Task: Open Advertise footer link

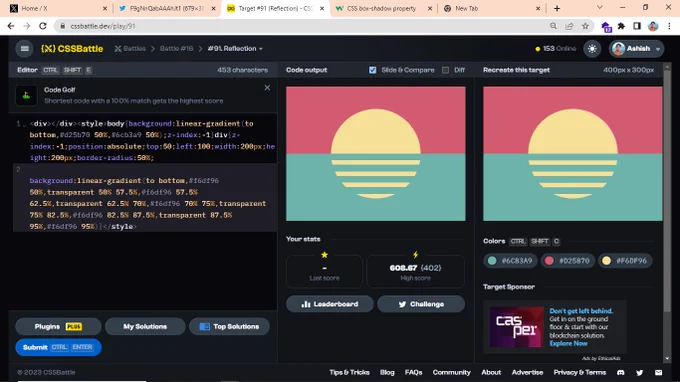Action: tap(527, 372)
